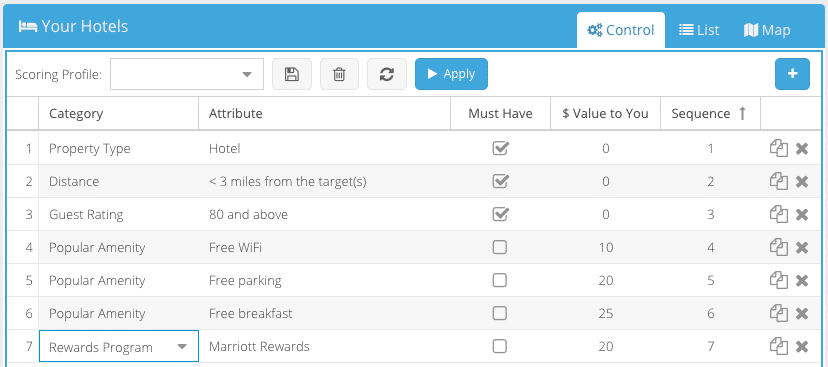Save the scoring profile with the floppy disk icon

[x=291, y=74]
